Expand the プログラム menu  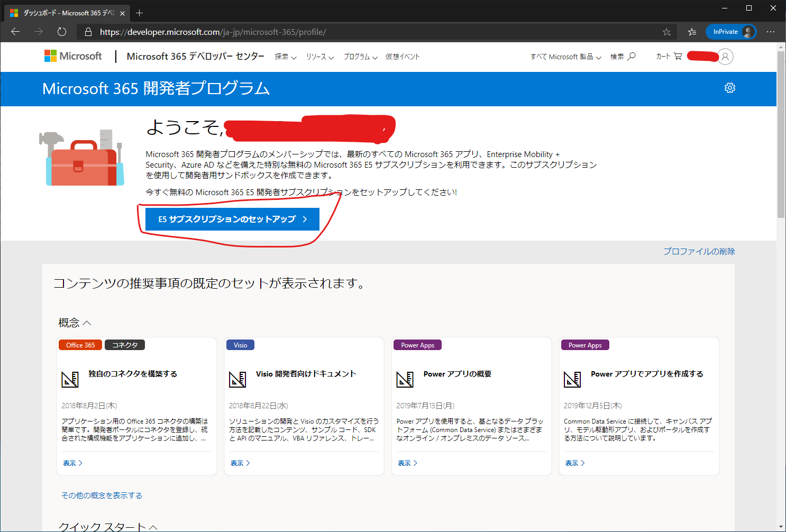coord(361,57)
